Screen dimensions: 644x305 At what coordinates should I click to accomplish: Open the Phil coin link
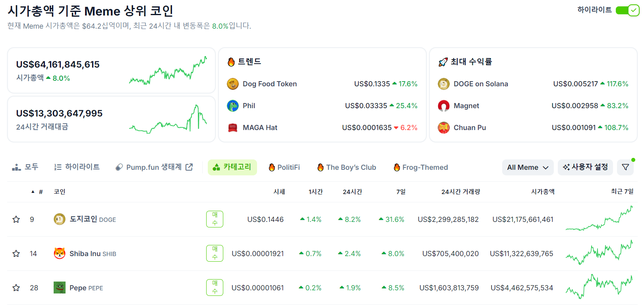(249, 106)
